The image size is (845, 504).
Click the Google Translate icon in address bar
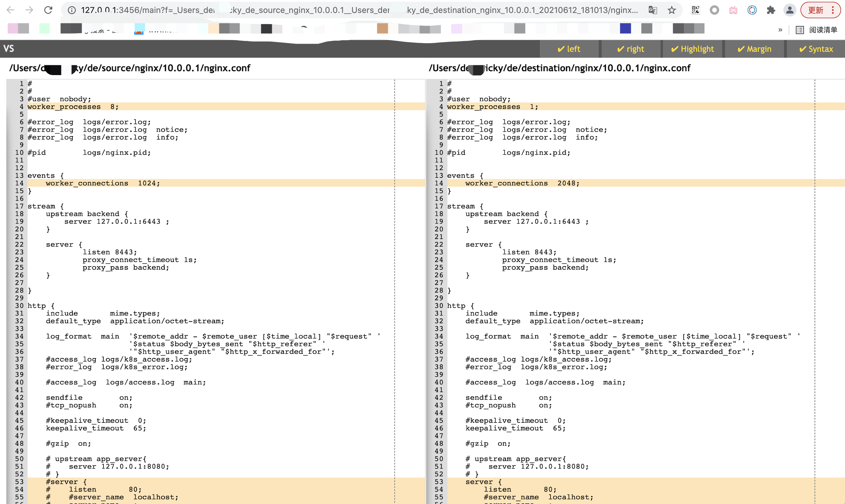pyautogui.click(x=652, y=10)
